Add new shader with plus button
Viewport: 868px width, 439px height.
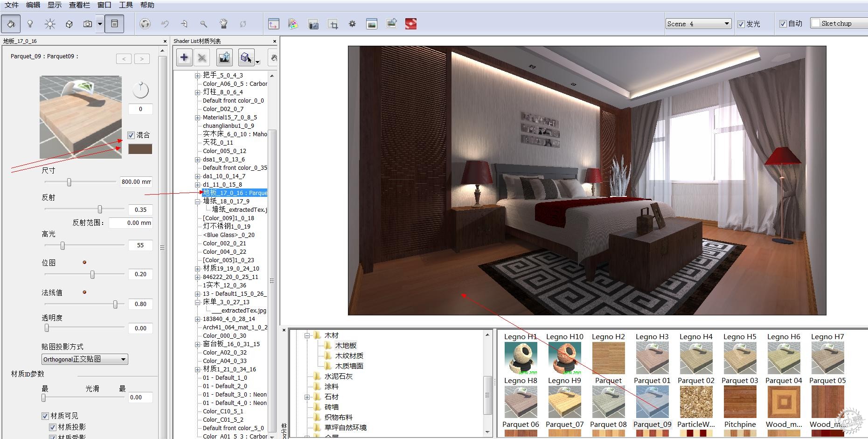tap(184, 57)
